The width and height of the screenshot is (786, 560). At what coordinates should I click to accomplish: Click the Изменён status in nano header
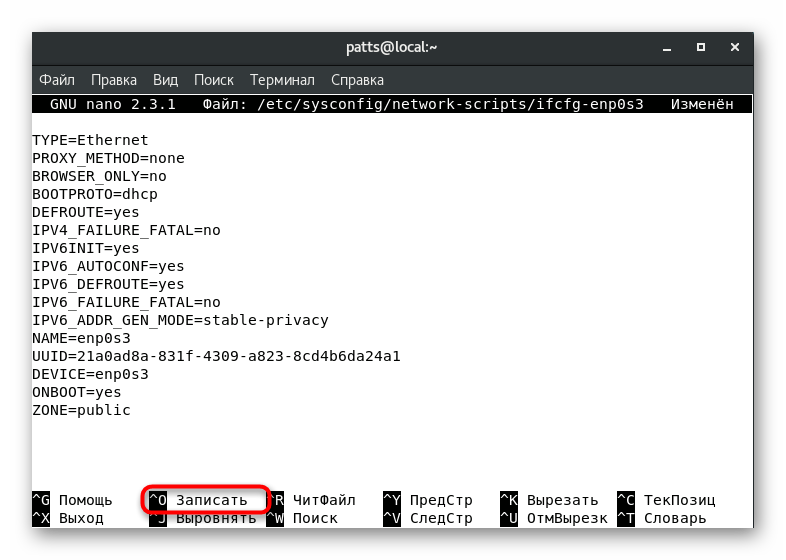pyautogui.click(x=702, y=104)
